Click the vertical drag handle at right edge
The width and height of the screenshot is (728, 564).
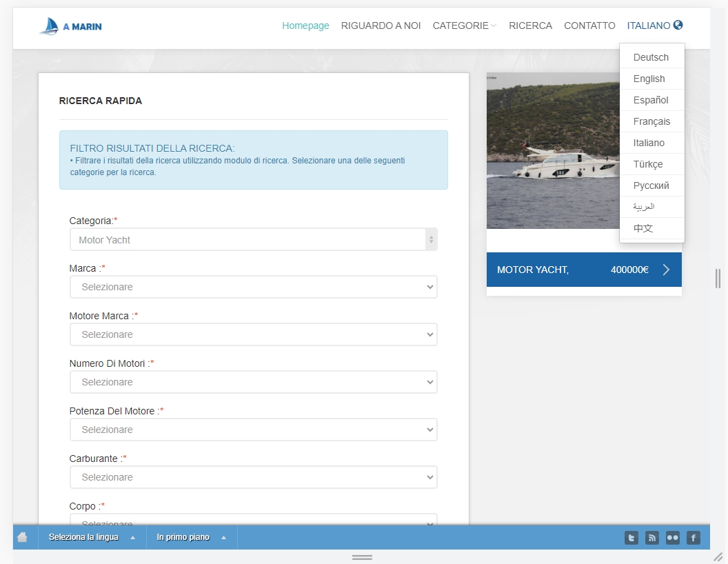(718, 279)
